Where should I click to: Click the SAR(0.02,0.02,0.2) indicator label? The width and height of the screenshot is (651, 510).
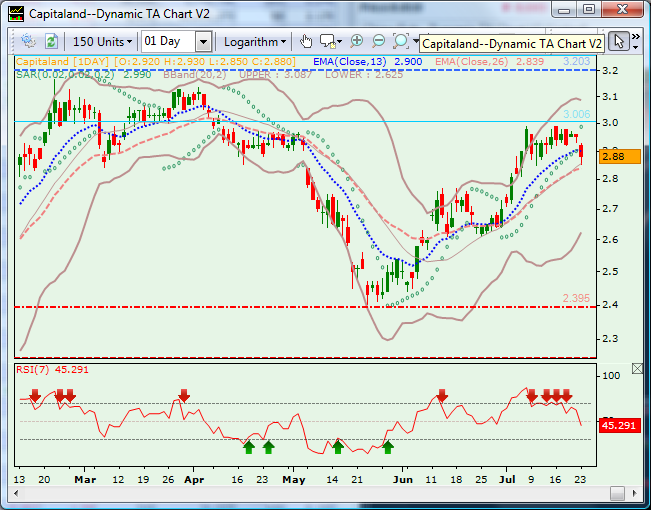point(83,75)
